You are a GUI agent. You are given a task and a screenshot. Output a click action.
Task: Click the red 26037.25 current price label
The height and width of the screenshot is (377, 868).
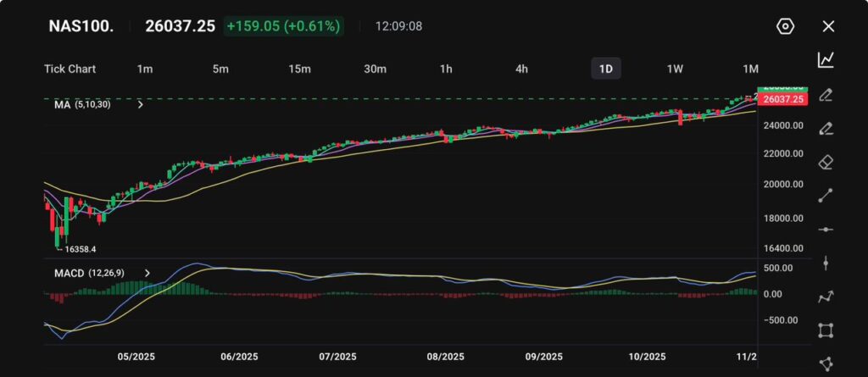point(782,100)
